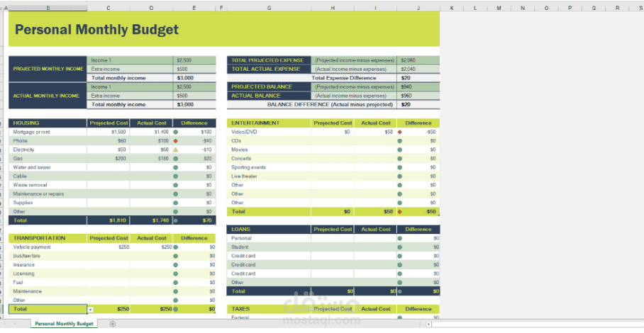Select the TOTAL ACTUAL EXPENSE cell
This screenshot has width=644, height=333.
269,69
